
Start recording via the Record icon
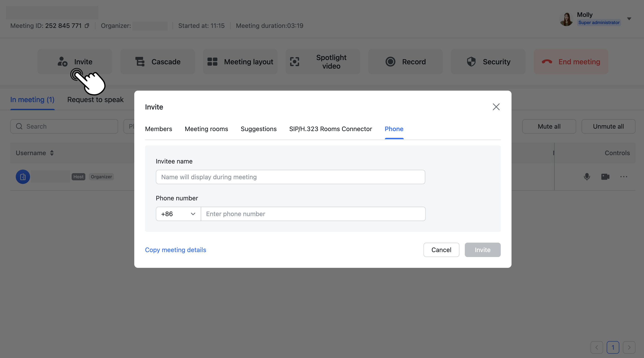pyautogui.click(x=390, y=62)
